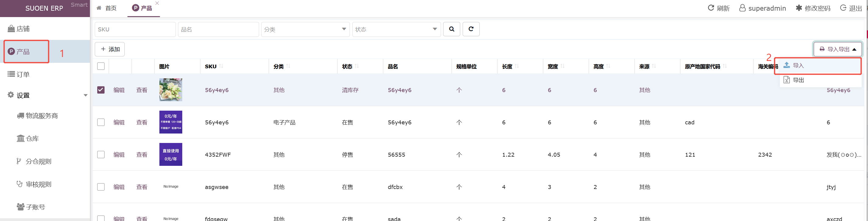Click the reset filter refresh icon button
Viewport: 868px width, 221px height.
(471, 29)
